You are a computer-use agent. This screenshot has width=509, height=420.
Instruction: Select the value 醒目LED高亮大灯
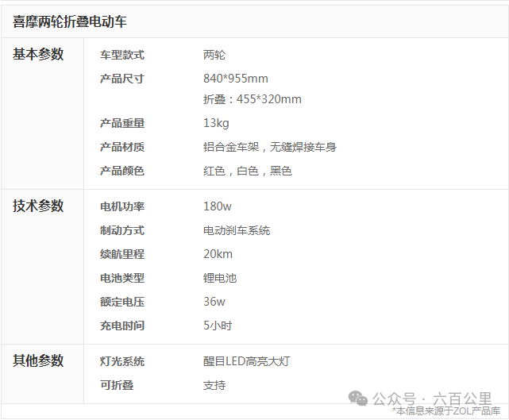(247, 361)
